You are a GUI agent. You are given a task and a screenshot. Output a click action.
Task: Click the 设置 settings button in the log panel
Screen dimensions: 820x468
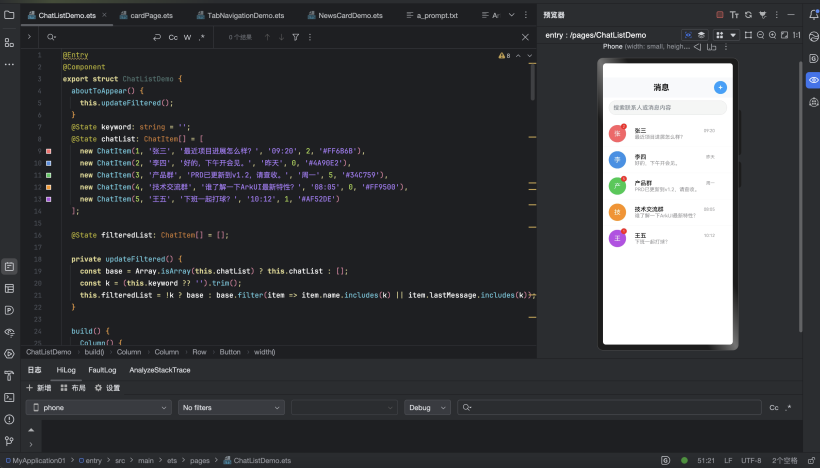click(107, 387)
